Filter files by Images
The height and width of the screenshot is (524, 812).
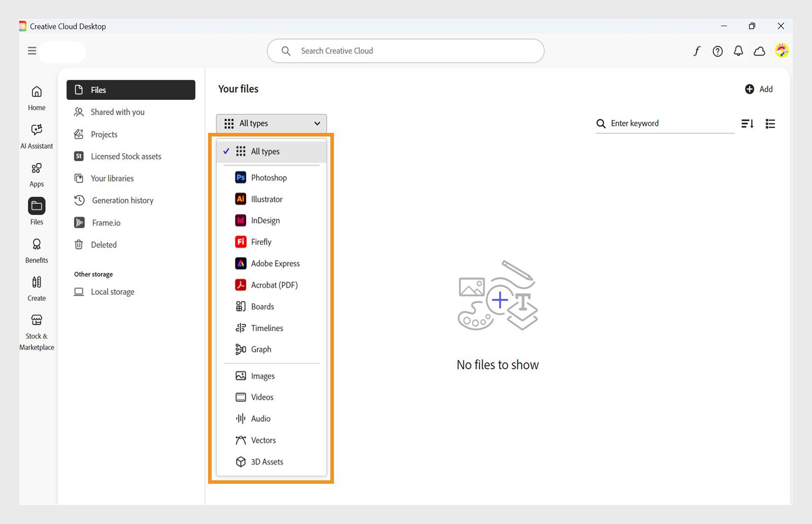coord(272,376)
